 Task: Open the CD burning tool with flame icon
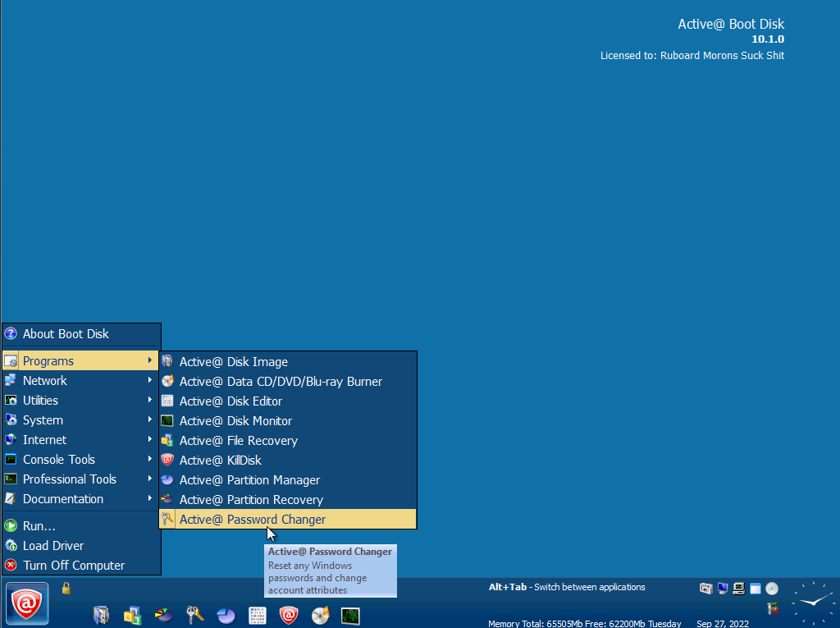click(x=319, y=615)
